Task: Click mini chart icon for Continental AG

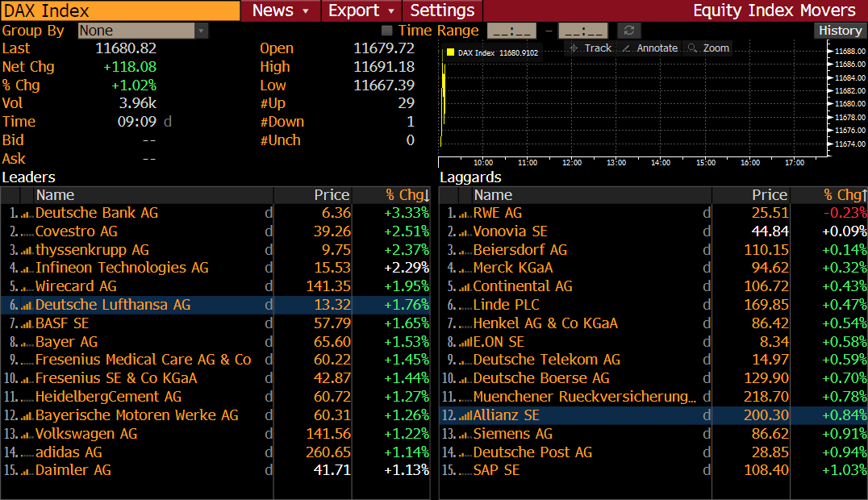Action: point(465,287)
